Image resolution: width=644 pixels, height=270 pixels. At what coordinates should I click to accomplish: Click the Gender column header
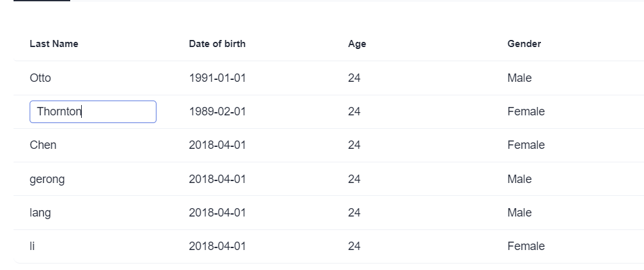coord(524,44)
